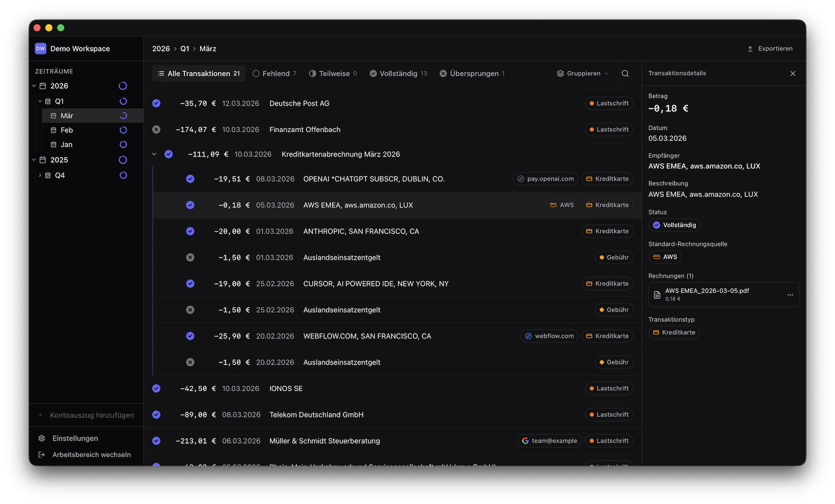The height and width of the screenshot is (504, 835).
Task: Click the DW workspace avatar
Action: (40, 49)
